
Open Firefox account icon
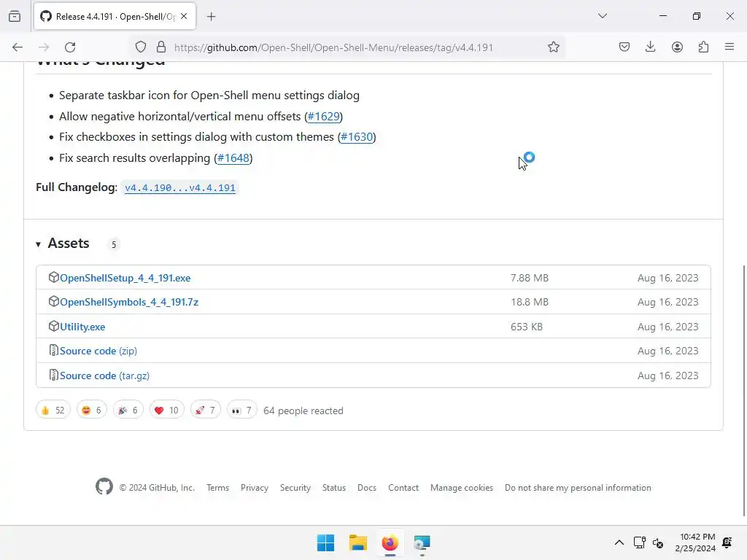677,47
